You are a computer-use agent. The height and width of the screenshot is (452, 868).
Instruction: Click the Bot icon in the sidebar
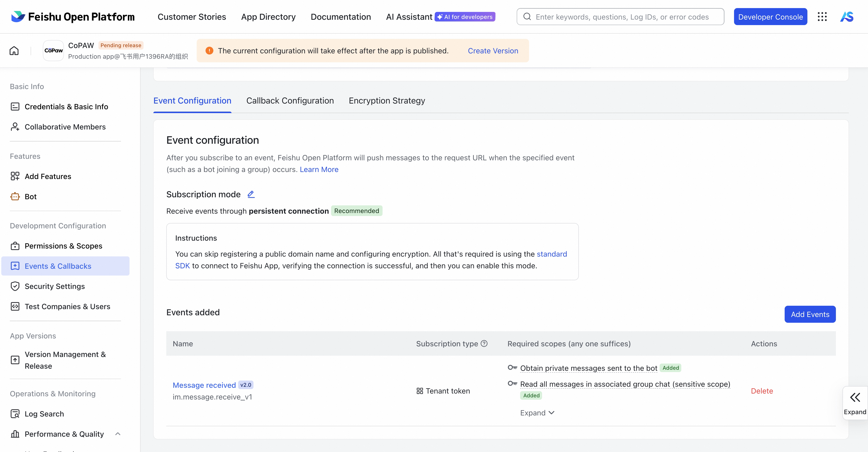[x=15, y=196]
